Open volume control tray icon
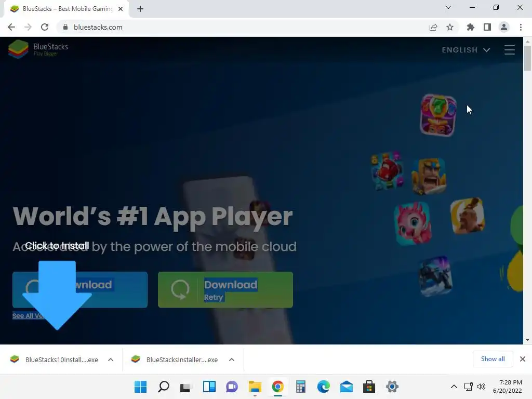 481,387
